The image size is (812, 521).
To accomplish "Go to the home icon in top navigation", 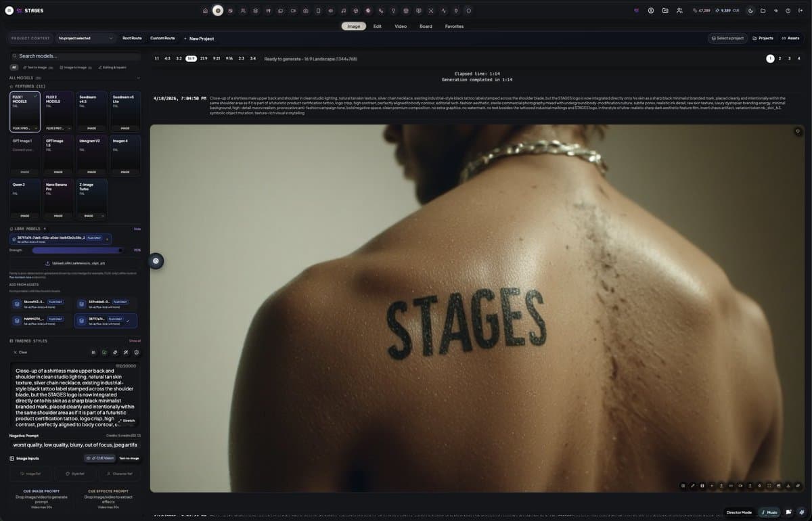I will (x=205, y=11).
